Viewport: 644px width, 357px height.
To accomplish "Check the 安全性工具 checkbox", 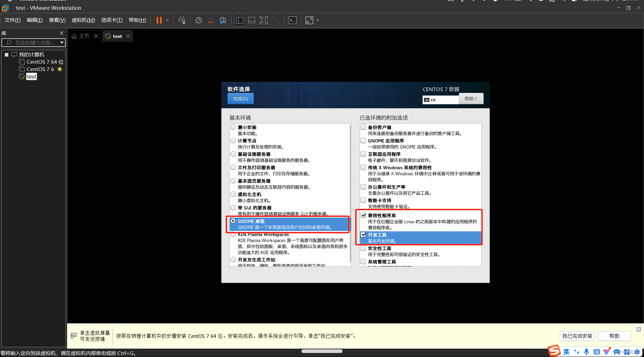I will pyautogui.click(x=363, y=248).
